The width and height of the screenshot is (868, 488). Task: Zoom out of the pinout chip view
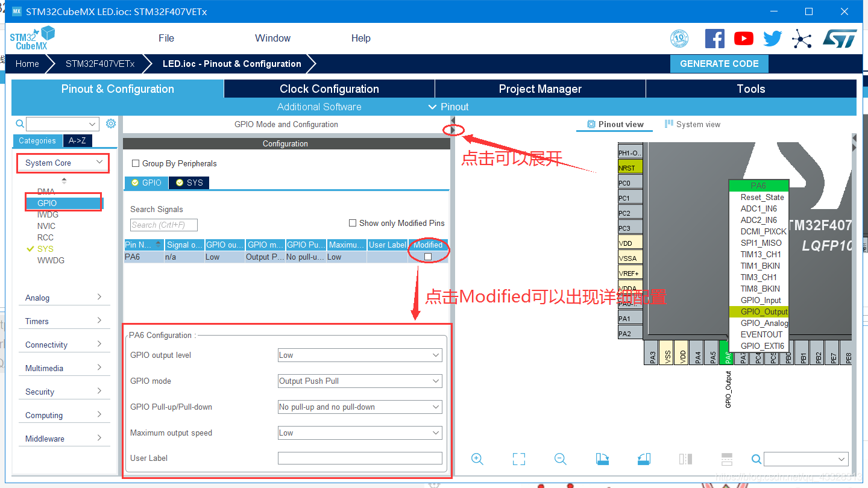point(561,459)
